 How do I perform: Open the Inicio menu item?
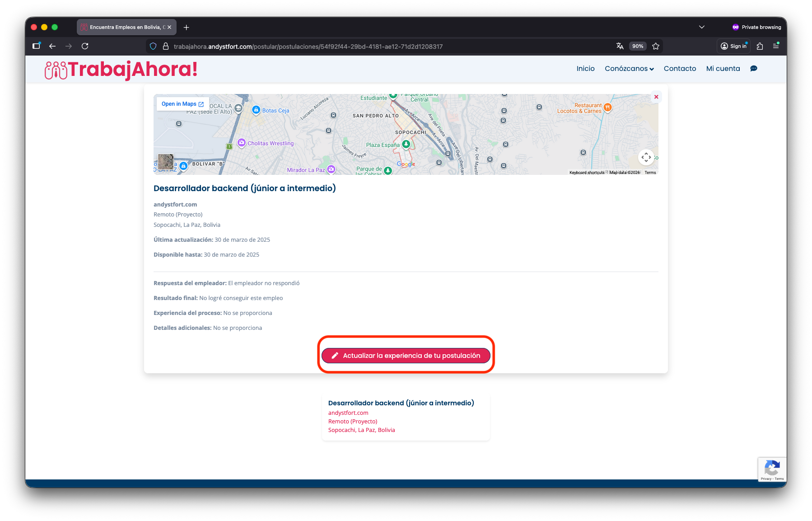click(x=585, y=69)
